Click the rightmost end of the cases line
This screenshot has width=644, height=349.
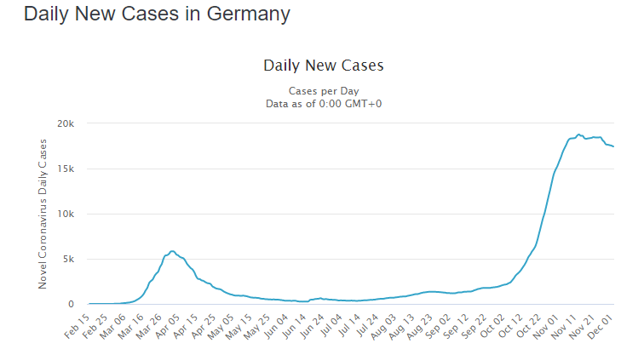click(613, 147)
